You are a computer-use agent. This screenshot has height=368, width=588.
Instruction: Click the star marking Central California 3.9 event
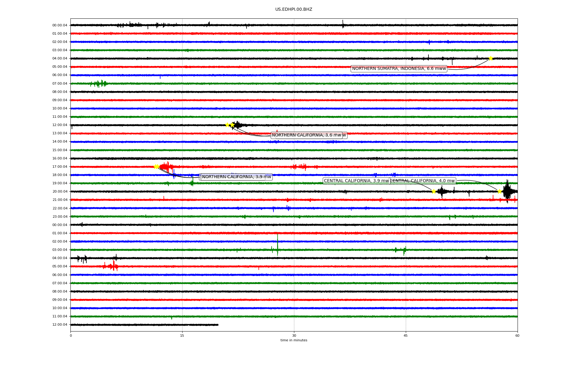pyautogui.click(x=434, y=191)
